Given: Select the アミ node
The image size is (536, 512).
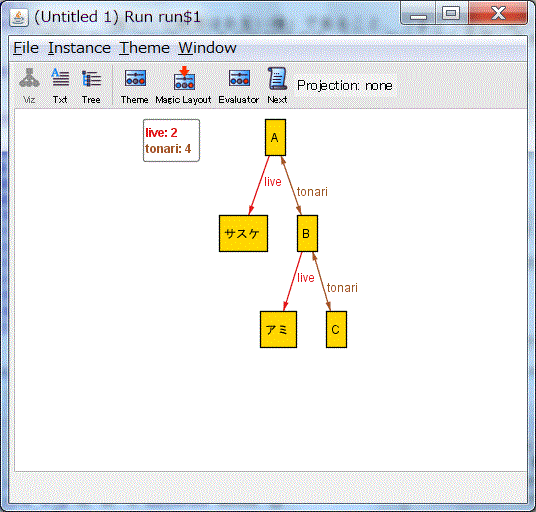Looking at the screenshot, I should point(278,329).
